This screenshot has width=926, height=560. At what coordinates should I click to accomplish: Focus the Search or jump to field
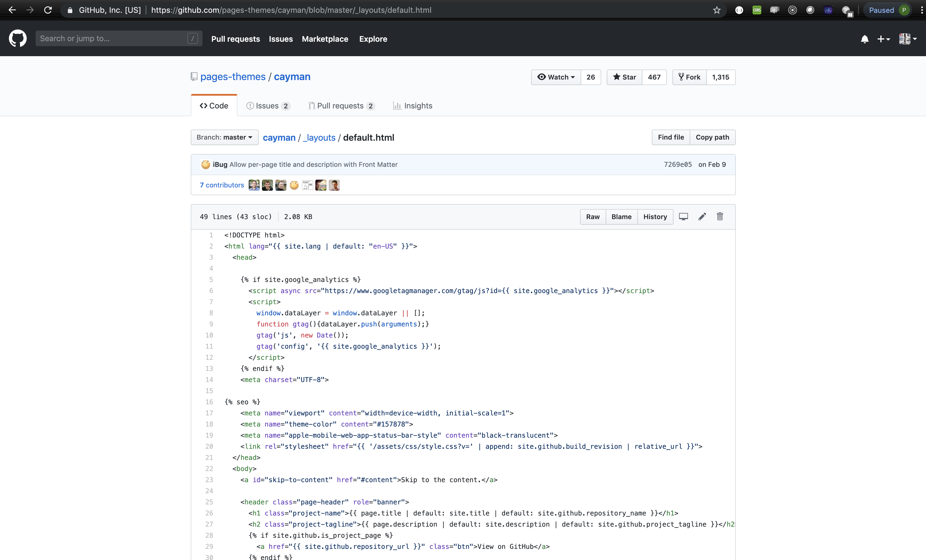click(x=119, y=38)
